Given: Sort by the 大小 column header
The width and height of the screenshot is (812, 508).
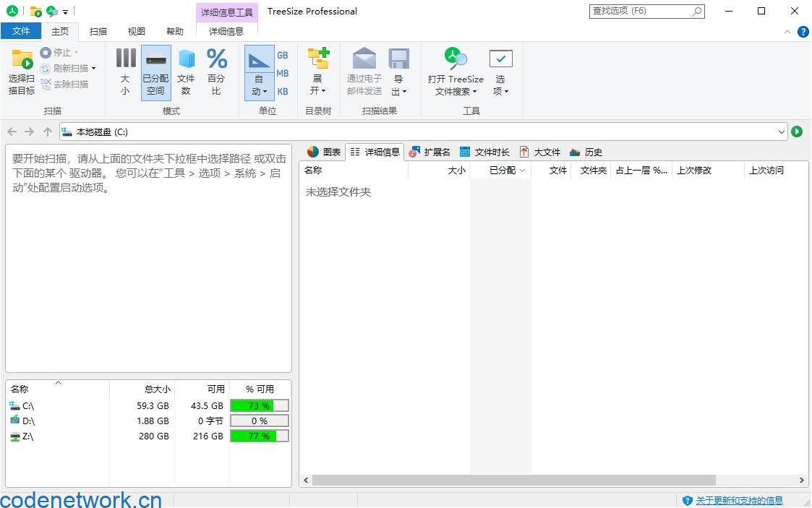Looking at the screenshot, I should (439, 171).
